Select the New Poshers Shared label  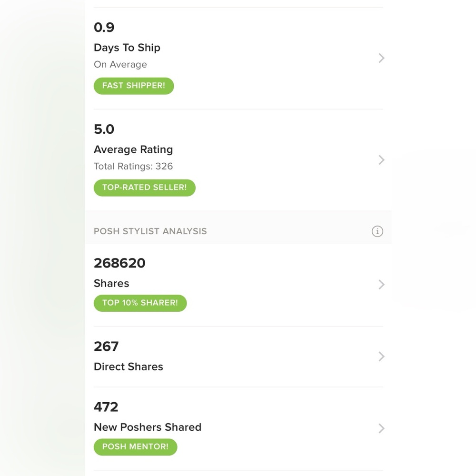point(148,427)
